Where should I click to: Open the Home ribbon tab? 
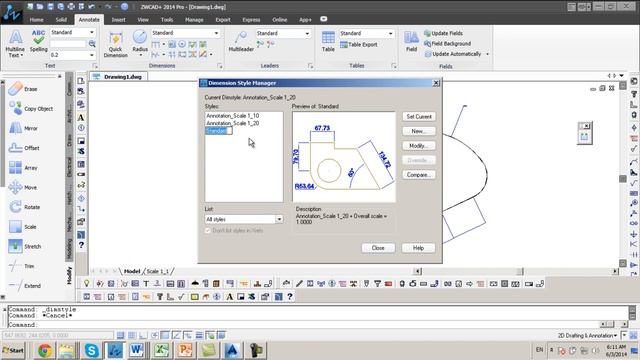tap(36, 20)
